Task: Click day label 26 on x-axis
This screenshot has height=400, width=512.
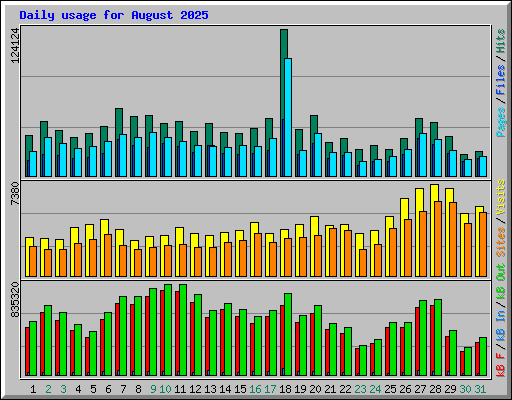Action: click(x=405, y=389)
